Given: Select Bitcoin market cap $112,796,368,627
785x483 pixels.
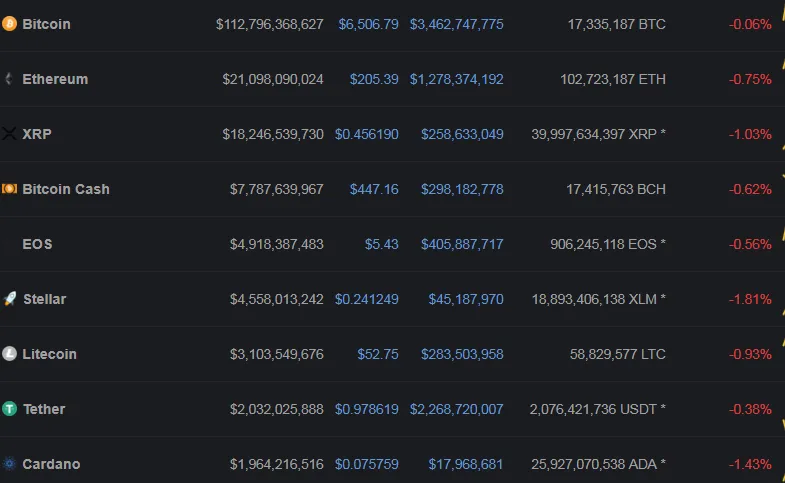Looking at the screenshot, I should point(269,24).
